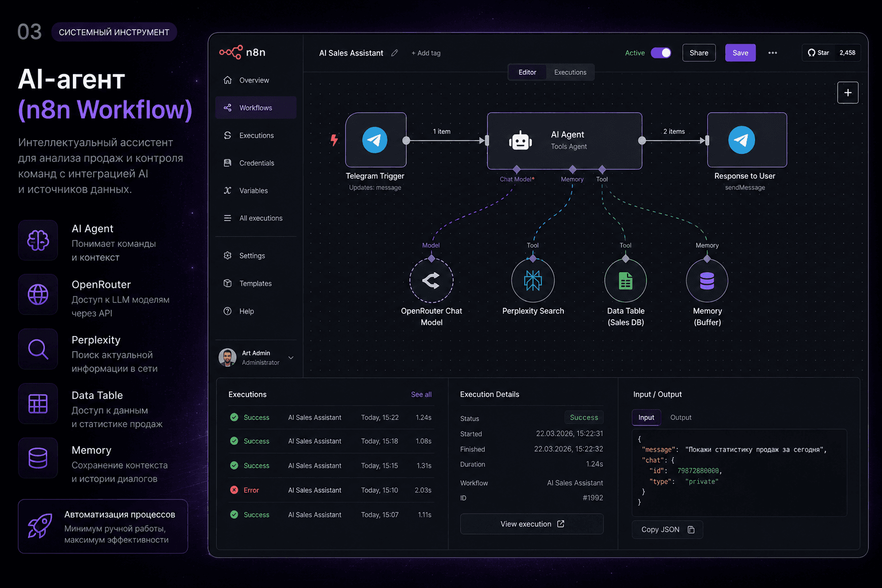Screen dimensions: 882x588
Task: Click the Art Admin avatar photo
Action: pos(227,358)
